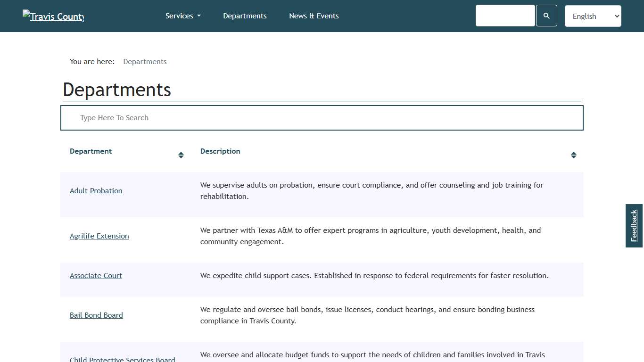The height and width of the screenshot is (362, 644).
Task: Open the Adult Probation department link
Action: (96, 191)
